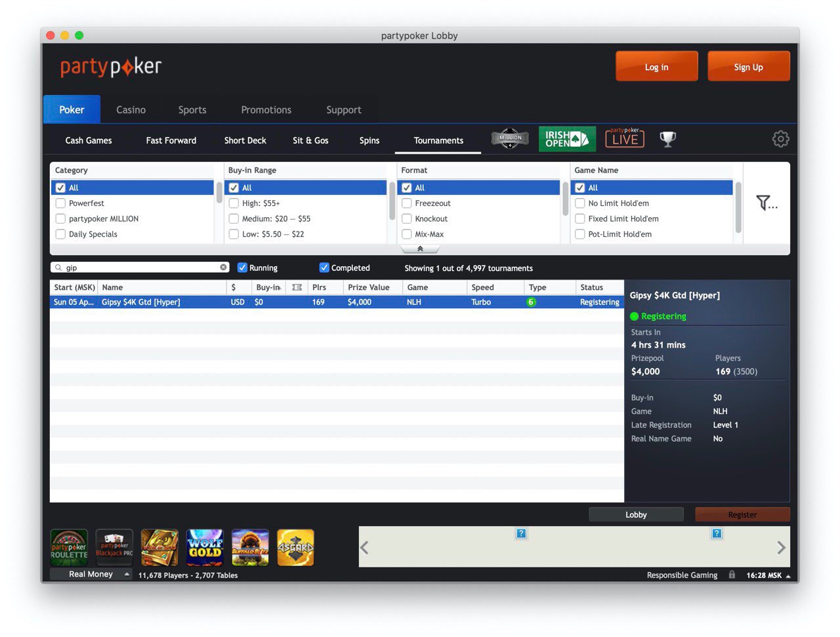
Task: Go to the Sit & Gos tab
Action: [310, 140]
